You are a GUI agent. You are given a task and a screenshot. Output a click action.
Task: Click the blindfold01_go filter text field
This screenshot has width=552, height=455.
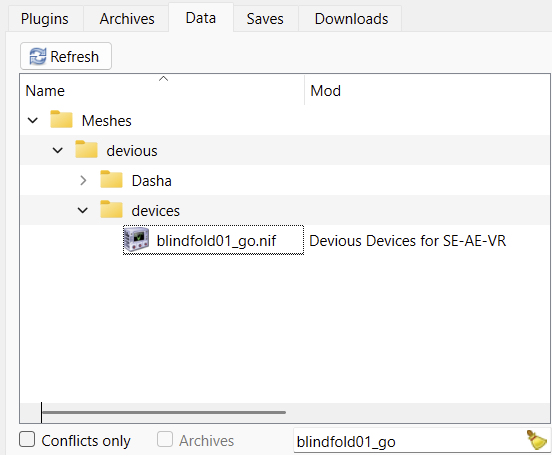coord(410,441)
